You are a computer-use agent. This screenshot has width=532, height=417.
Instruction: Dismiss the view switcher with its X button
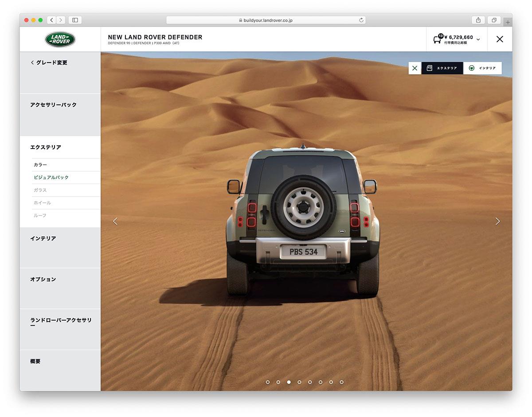click(x=415, y=68)
